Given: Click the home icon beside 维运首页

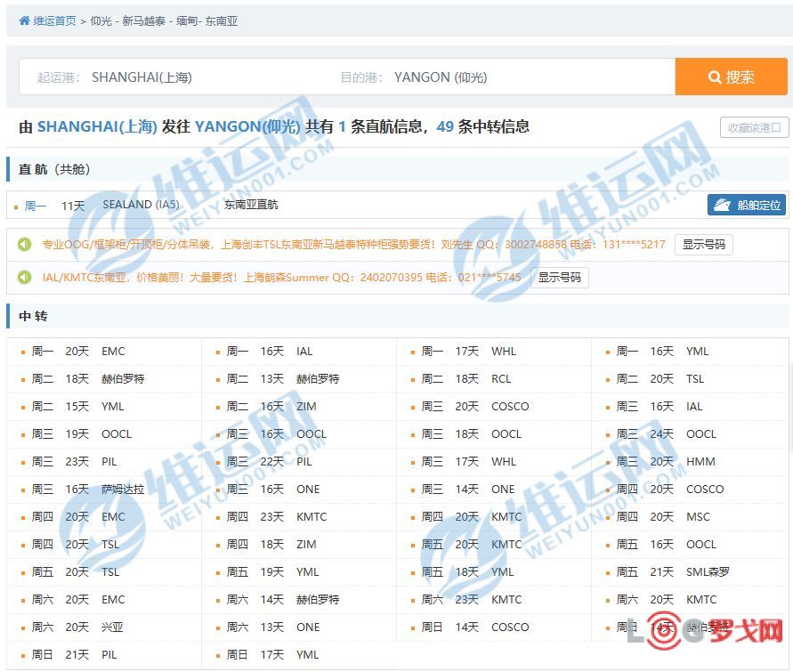Looking at the screenshot, I should coord(25,20).
